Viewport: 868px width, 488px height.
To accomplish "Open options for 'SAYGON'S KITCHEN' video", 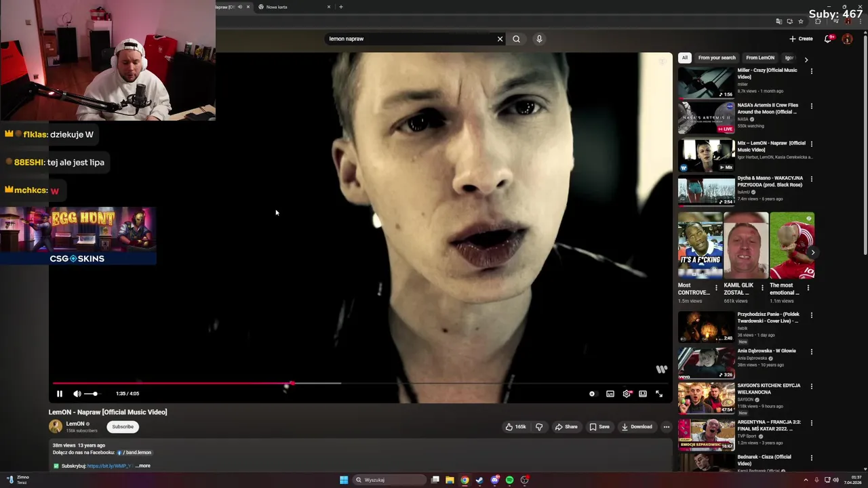I will 812,386.
